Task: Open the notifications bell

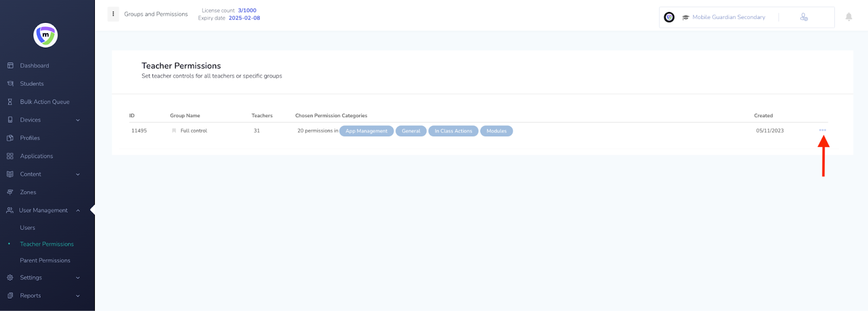Action: coord(849,17)
